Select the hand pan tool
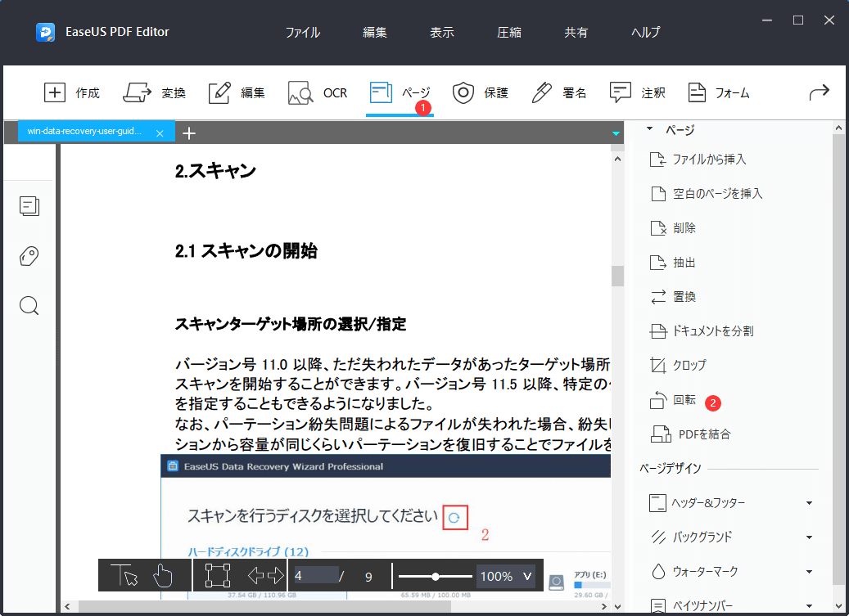This screenshot has height=616, width=849. click(x=164, y=575)
